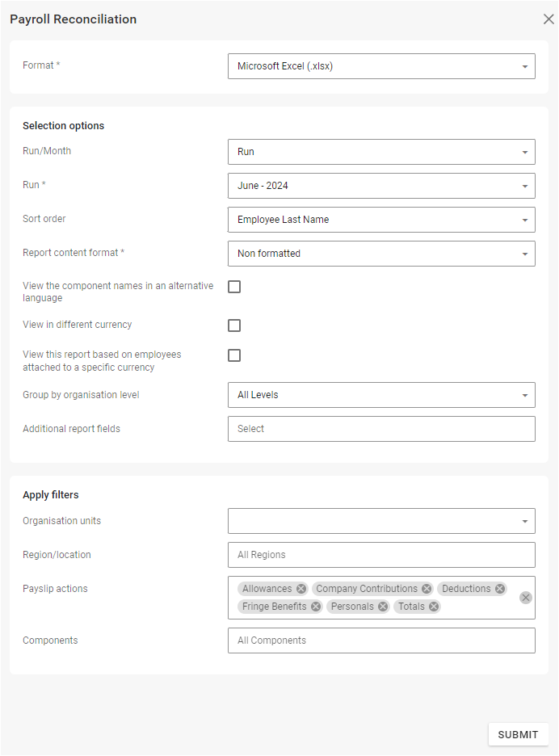The height and width of the screenshot is (756, 559).
Task: Close the Payroll Reconciliation dialog
Action: (x=548, y=19)
